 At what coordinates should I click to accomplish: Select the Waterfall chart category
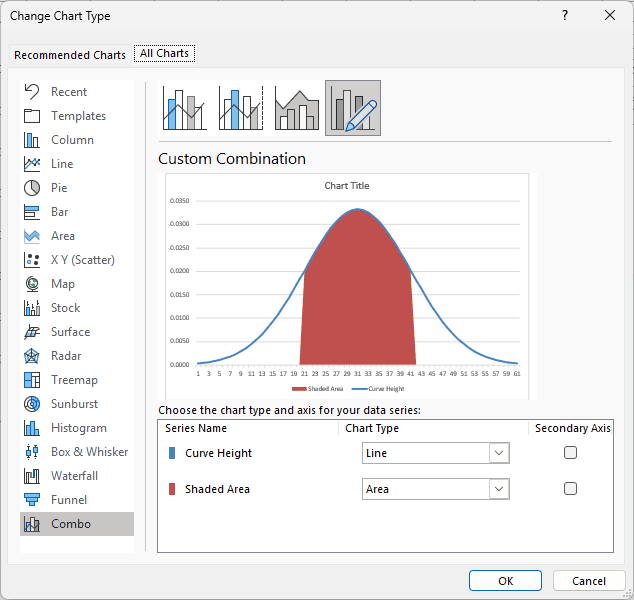(x=77, y=476)
